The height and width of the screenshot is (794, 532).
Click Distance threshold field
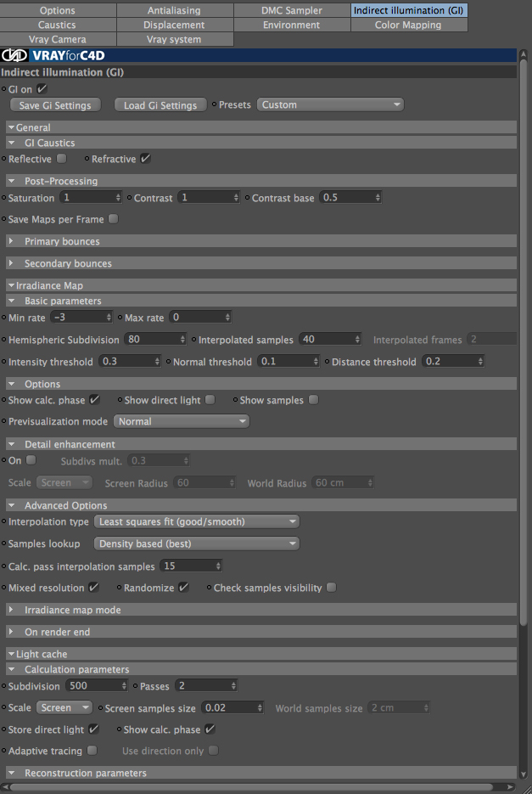[452, 362]
